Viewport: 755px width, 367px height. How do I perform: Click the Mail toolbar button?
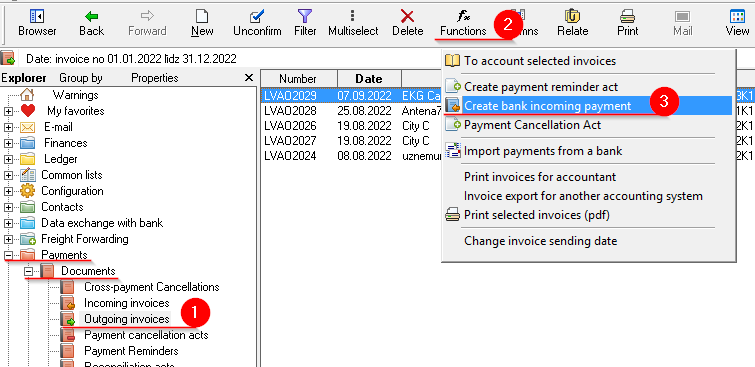pyautogui.click(x=682, y=23)
